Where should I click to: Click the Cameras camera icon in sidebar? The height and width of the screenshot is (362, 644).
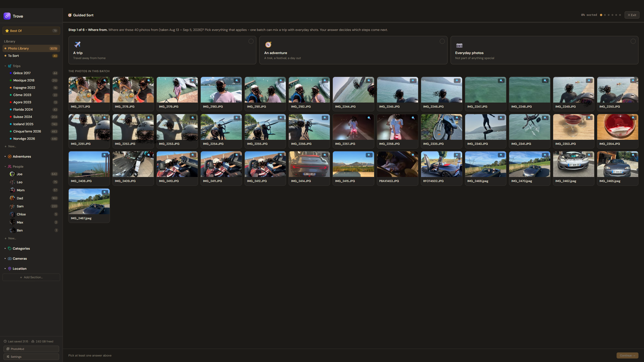click(10, 258)
